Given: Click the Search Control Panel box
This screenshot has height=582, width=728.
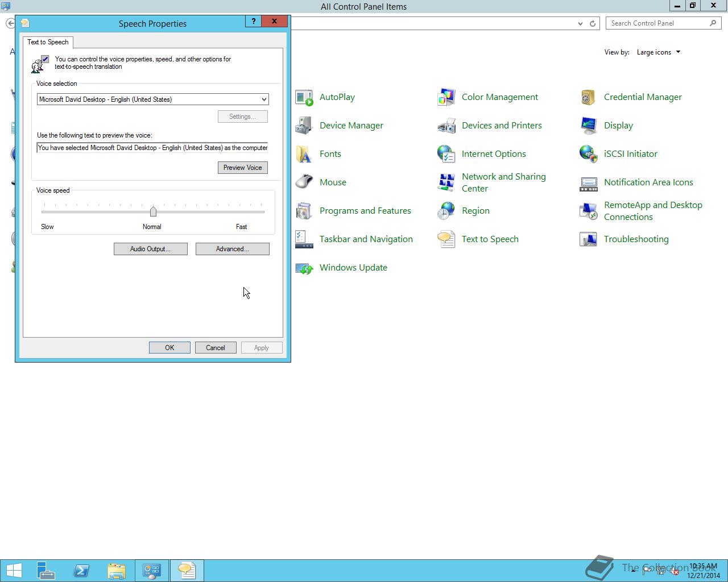Looking at the screenshot, I should coord(663,23).
